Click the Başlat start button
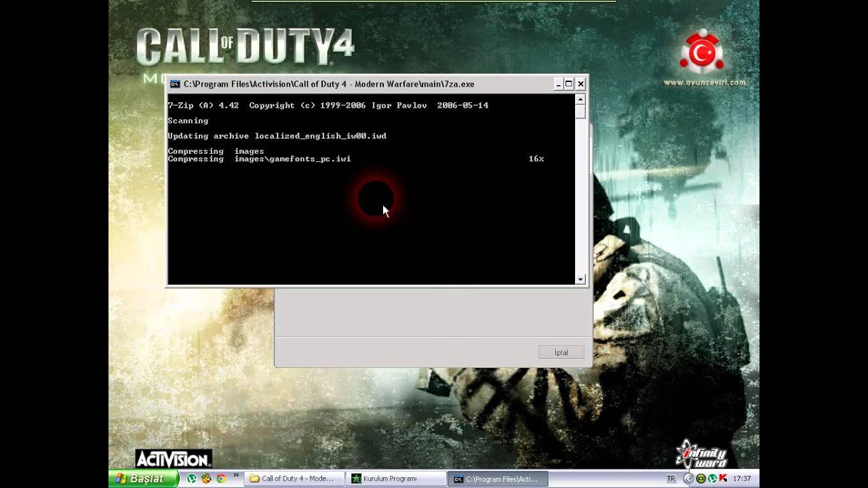Screen dimensions: 868x488 (x=143, y=479)
